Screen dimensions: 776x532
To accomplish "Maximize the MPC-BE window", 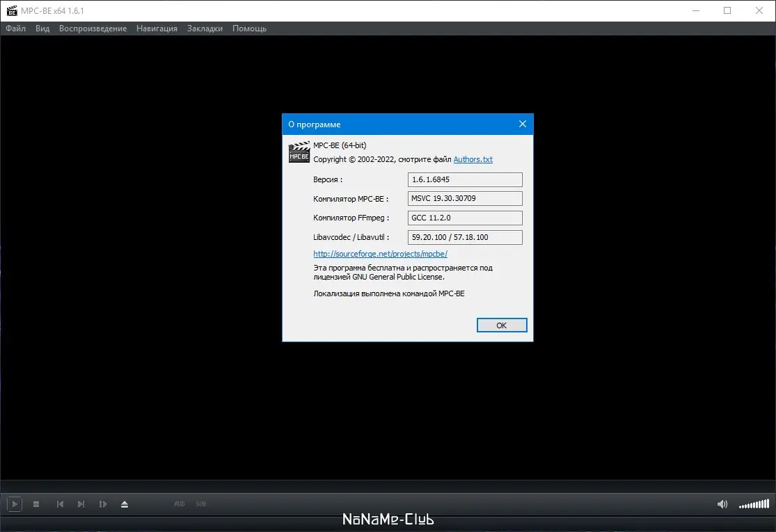I will tap(727, 10).
